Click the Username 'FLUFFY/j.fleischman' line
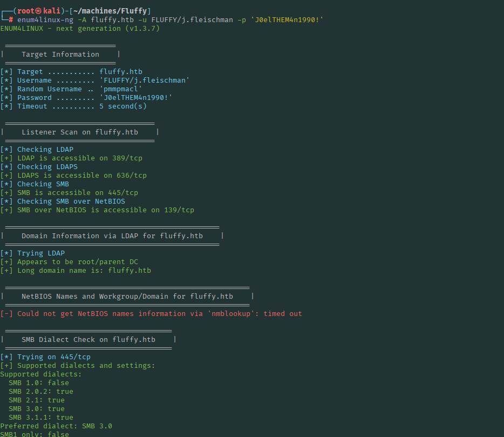This screenshot has width=504, height=437. [x=95, y=80]
